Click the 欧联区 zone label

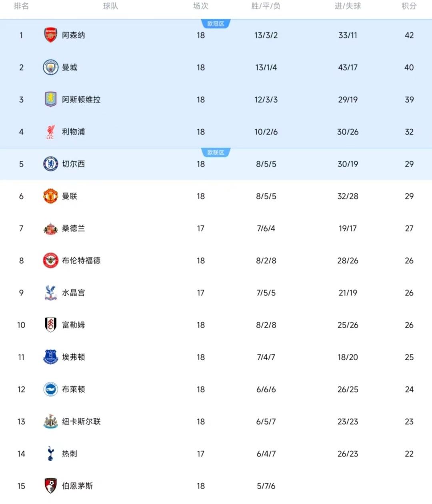pyautogui.click(x=216, y=153)
